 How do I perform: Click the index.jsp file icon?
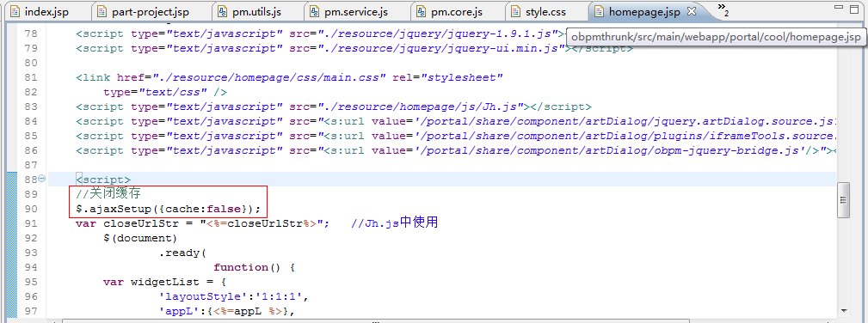(x=15, y=11)
